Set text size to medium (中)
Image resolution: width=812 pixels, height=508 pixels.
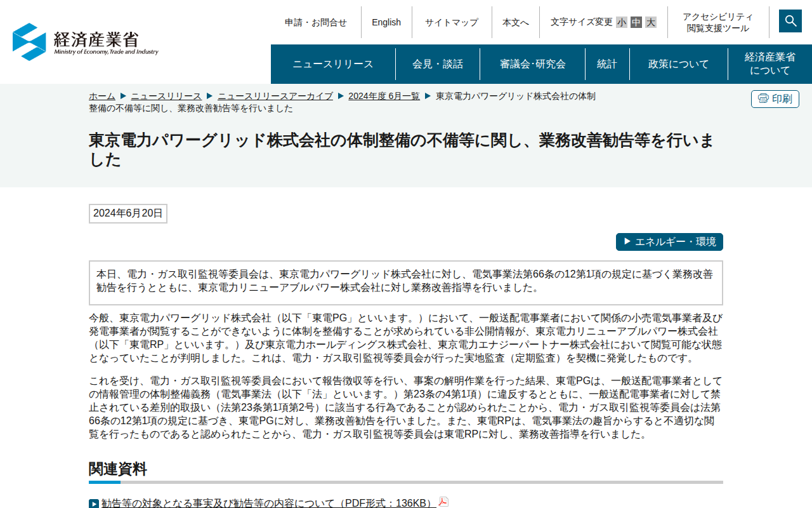click(x=636, y=22)
